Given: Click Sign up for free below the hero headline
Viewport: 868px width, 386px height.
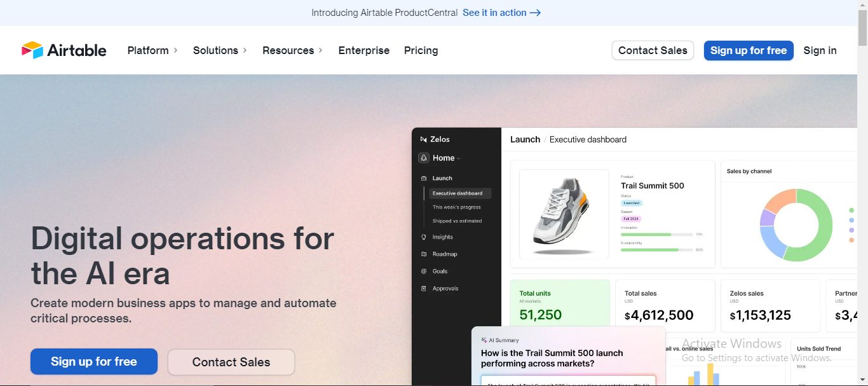Looking at the screenshot, I should click(x=94, y=362).
